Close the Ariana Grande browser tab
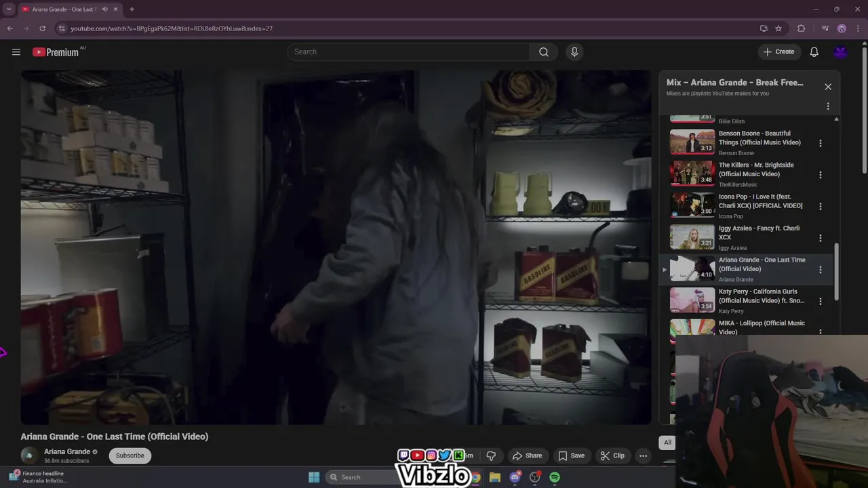868x488 pixels. tap(116, 9)
